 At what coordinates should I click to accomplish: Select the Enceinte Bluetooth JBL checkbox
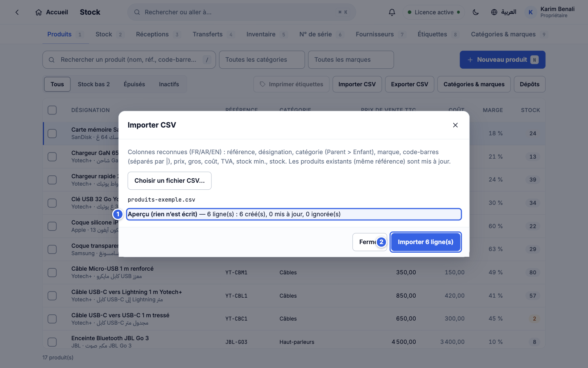pyautogui.click(x=52, y=342)
